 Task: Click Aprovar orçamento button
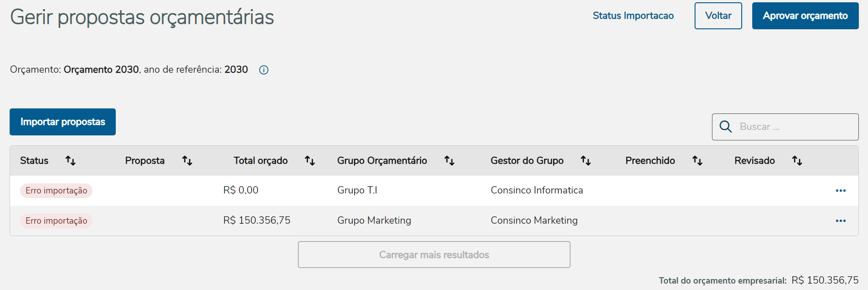(805, 16)
